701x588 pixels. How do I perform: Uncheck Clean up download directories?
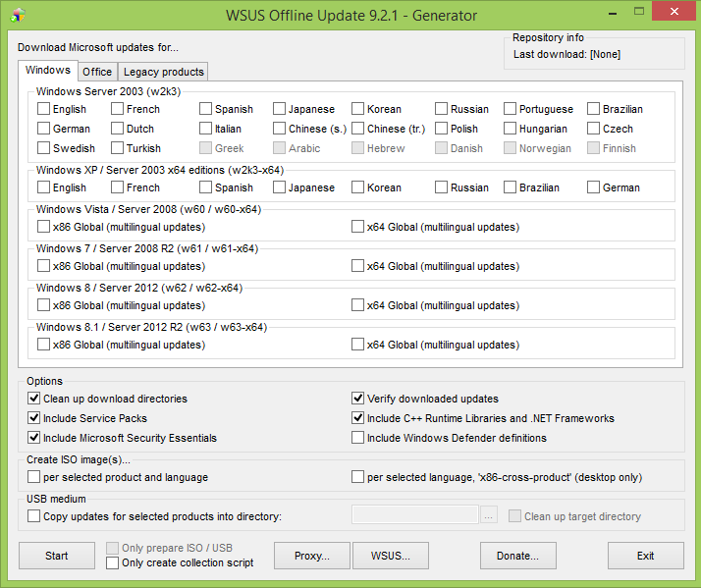pos(34,399)
